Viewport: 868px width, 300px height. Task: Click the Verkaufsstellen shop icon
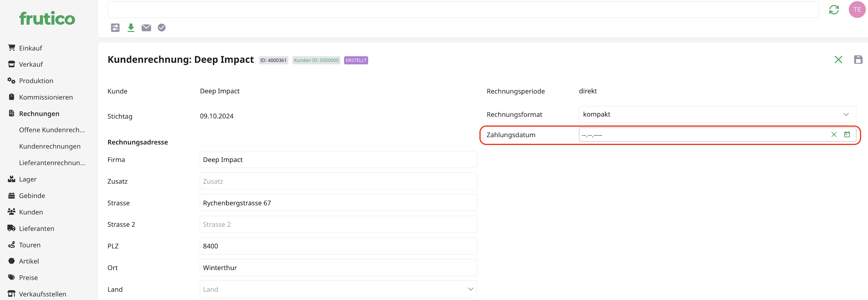pos(12,294)
